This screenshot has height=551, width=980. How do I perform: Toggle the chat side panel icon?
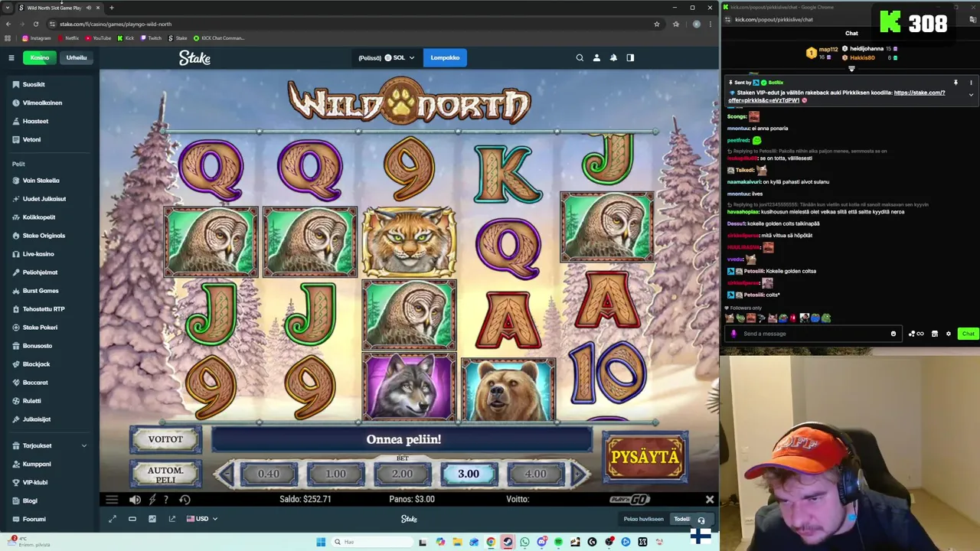pyautogui.click(x=630, y=57)
